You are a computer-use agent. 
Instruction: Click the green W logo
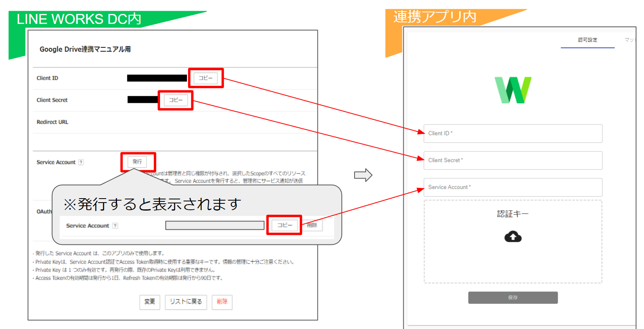tap(513, 90)
